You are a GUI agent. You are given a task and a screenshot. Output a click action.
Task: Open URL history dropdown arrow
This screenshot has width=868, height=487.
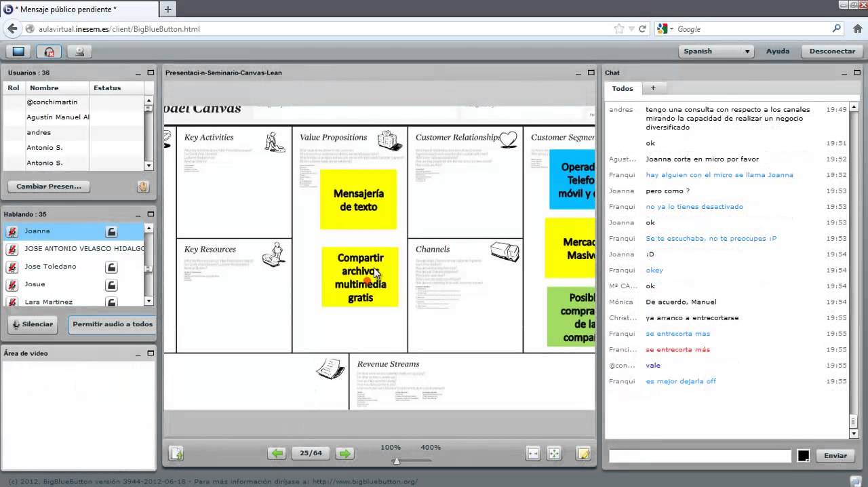pyautogui.click(x=631, y=29)
